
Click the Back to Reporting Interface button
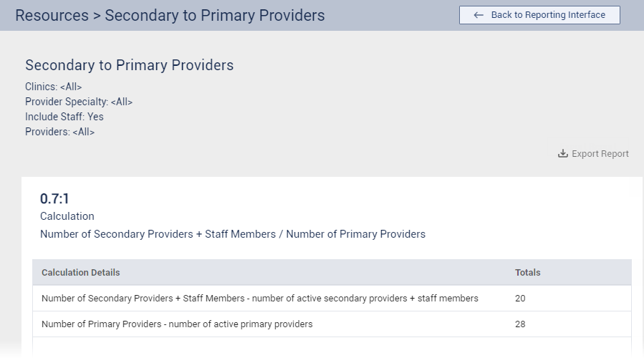point(539,15)
